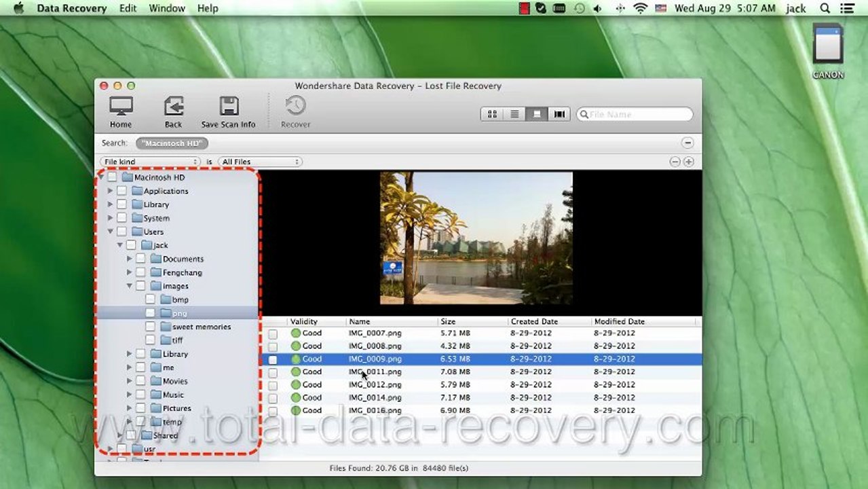The image size is (868, 489).
Task: Add search criterion with plus button
Action: pos(689,162)
